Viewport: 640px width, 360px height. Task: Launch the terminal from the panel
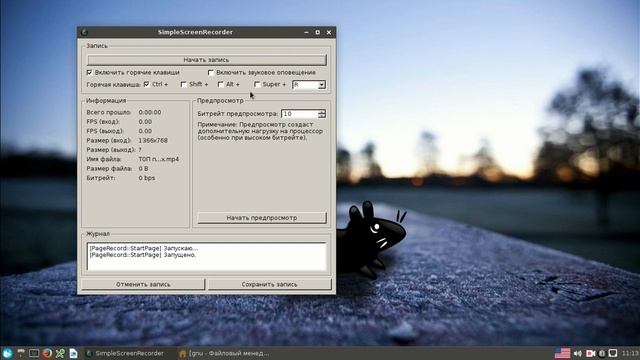pos(34,353)
